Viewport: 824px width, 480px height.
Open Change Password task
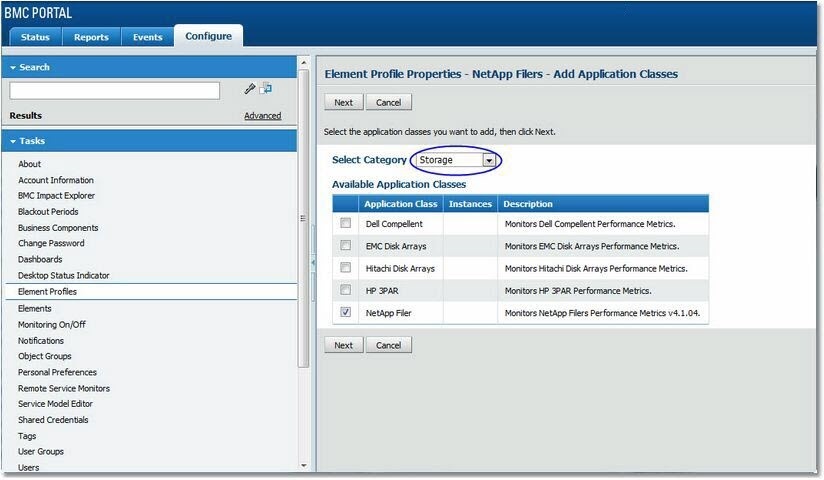coord(51,243)
